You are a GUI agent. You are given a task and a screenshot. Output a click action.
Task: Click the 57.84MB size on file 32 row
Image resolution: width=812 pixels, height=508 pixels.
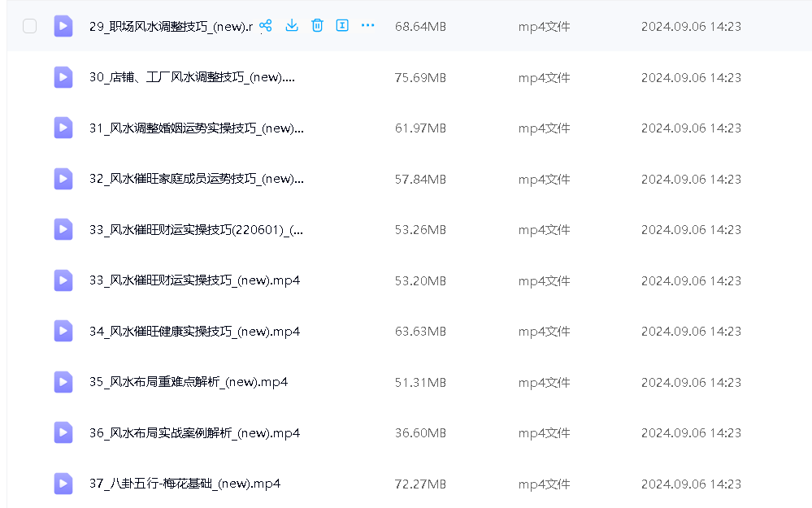[420, 179]
